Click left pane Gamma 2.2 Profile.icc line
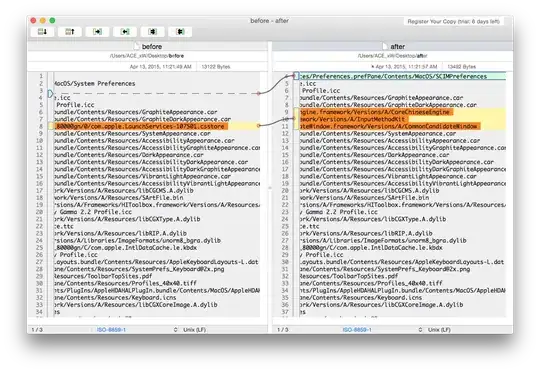This screenshot has height=372, width=540. [x=93, y=212]
